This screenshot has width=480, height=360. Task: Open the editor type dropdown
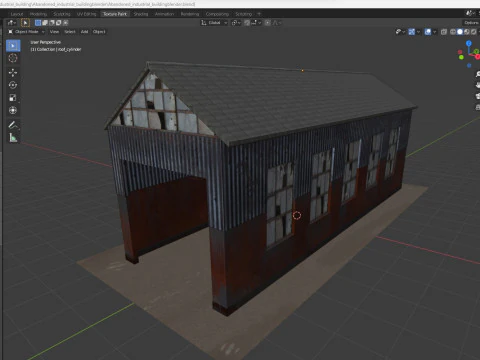(x=12, y=23)
